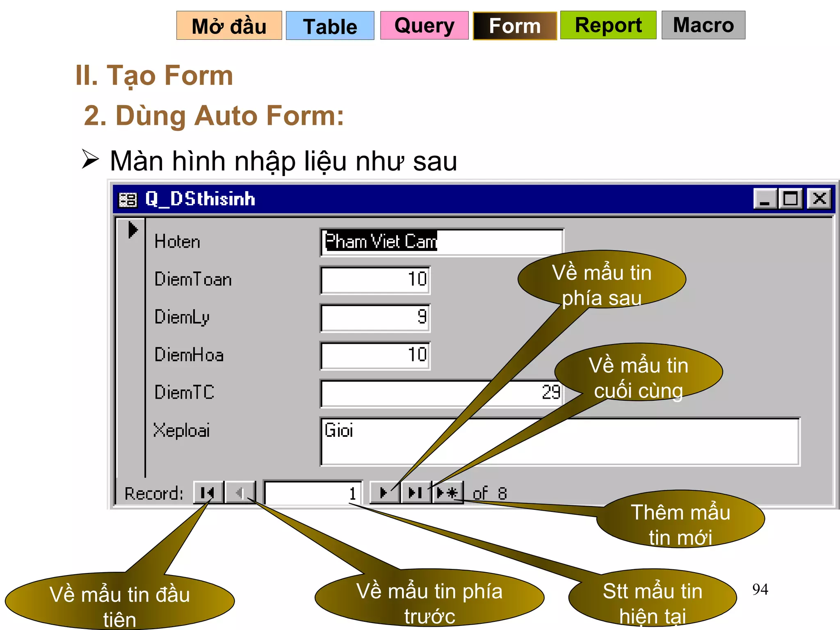Image resolution: width=840 pixels, height=630 pixels.
Task: Click the DiemToan input field
Action: coord(375,280)
